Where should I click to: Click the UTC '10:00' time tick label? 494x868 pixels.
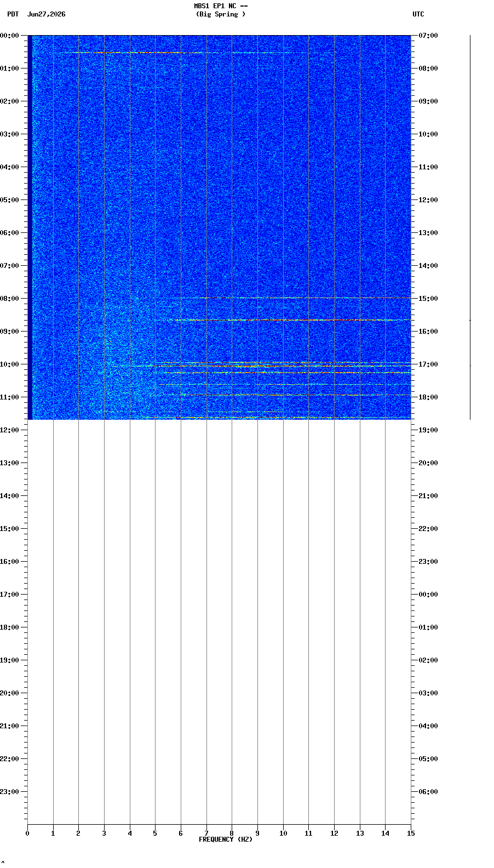(x=428, y=134)
